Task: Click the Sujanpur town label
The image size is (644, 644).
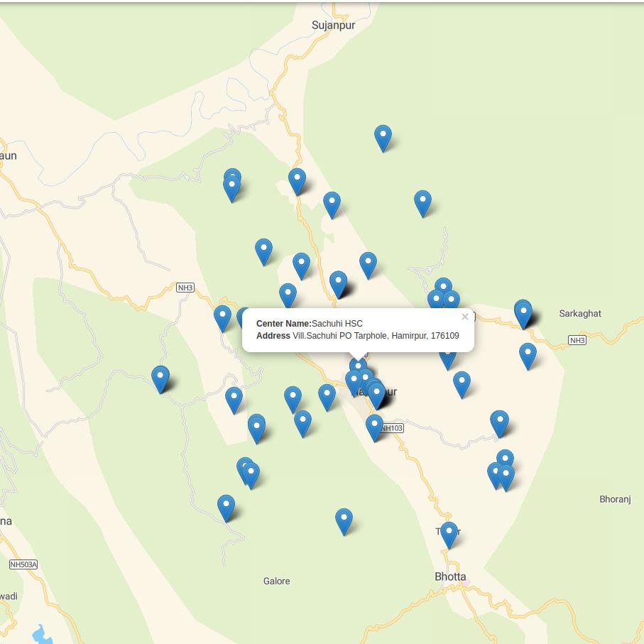Action: [333, 26]
